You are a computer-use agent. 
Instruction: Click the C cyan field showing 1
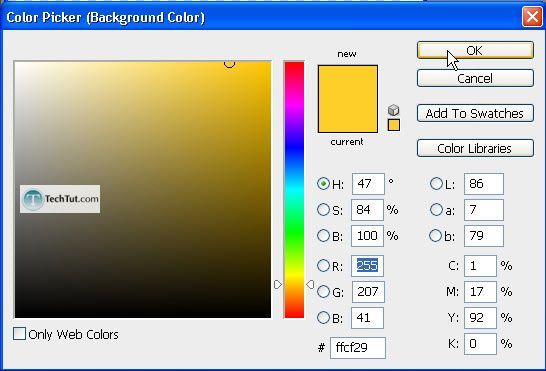[x=480, y=266]
